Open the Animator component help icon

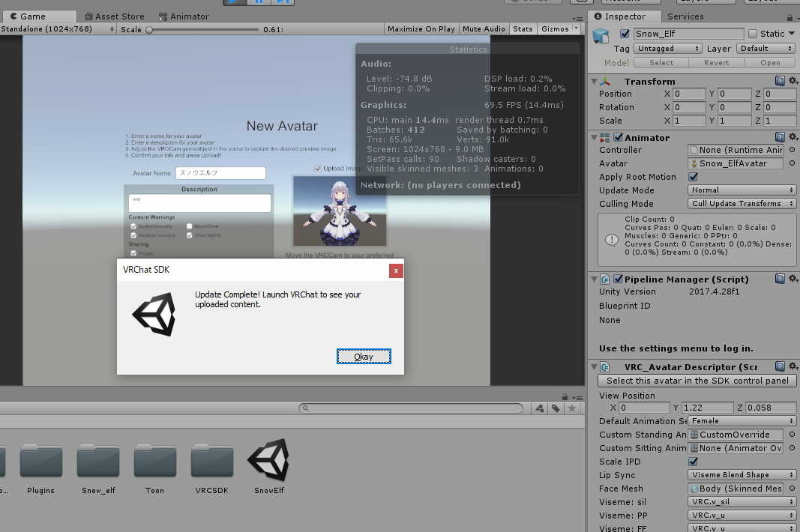pos(780,136)
